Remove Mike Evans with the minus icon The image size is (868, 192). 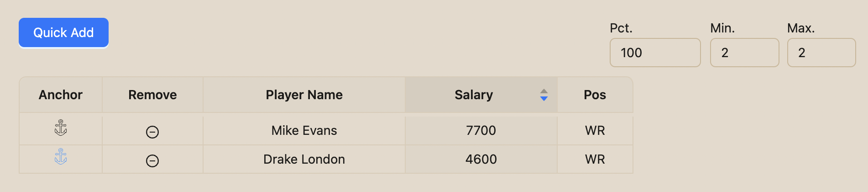(x=152, y=132)
